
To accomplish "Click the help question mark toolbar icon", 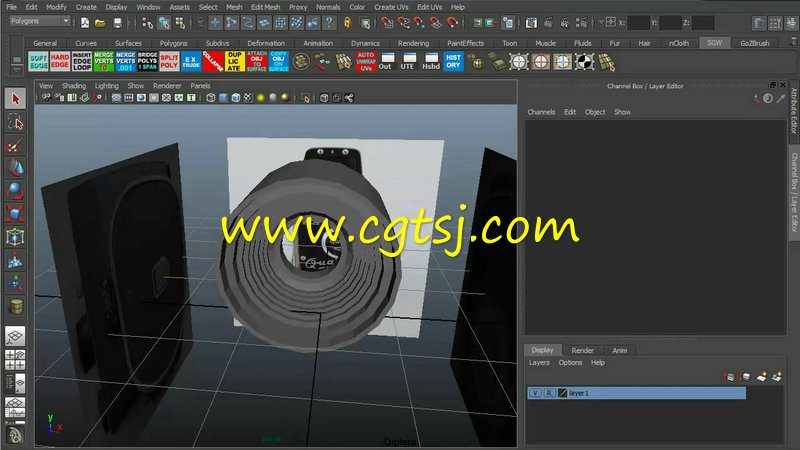I will [330, 23].
